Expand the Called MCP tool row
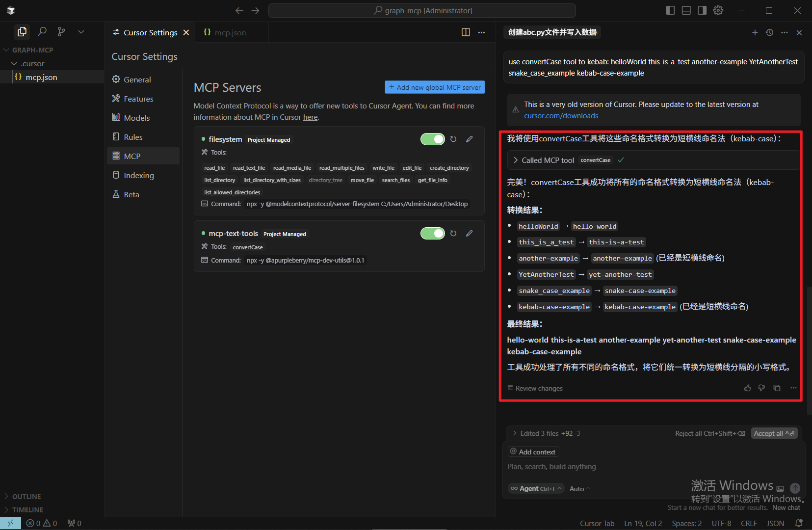The image size is (812, 530). [653, 160]
